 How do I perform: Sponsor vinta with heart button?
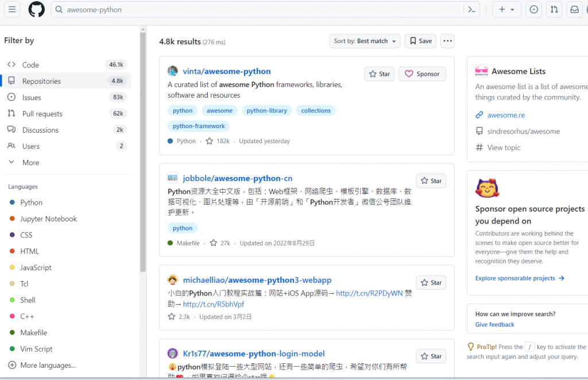[x=422, y=74]
